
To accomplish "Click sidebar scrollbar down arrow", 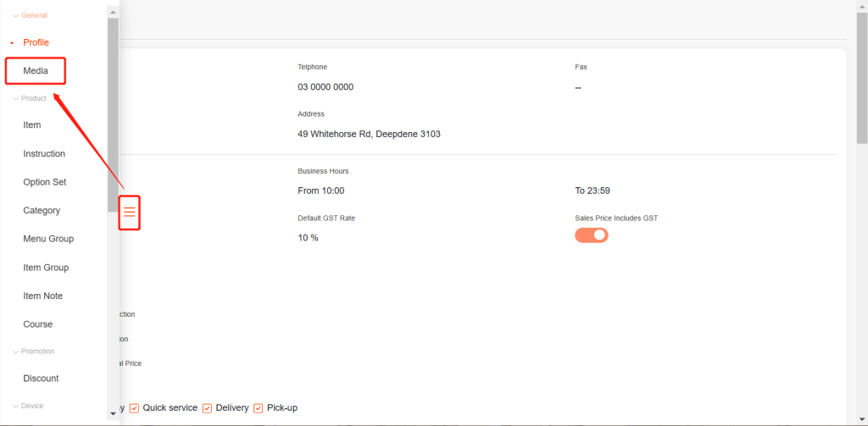I will click(114, 413).
